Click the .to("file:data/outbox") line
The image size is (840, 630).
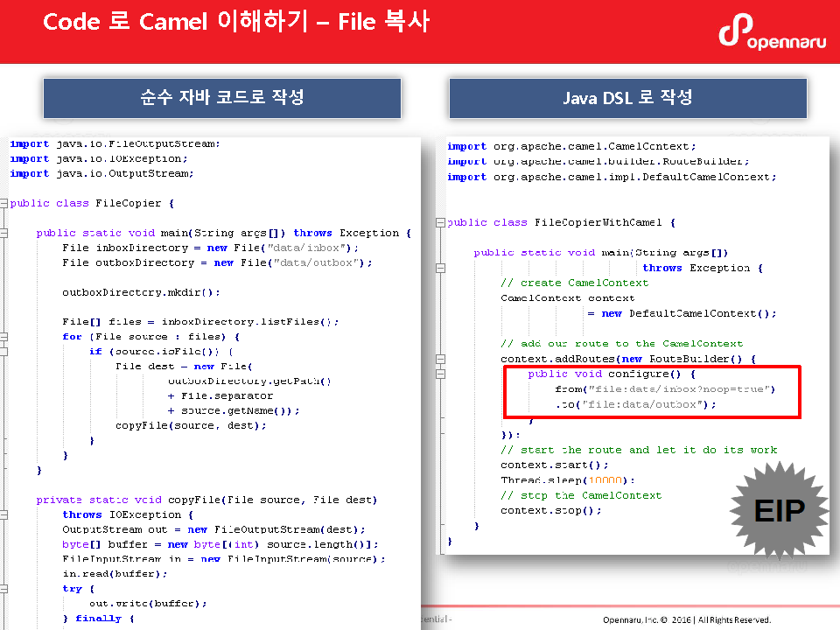coord(635,404)
